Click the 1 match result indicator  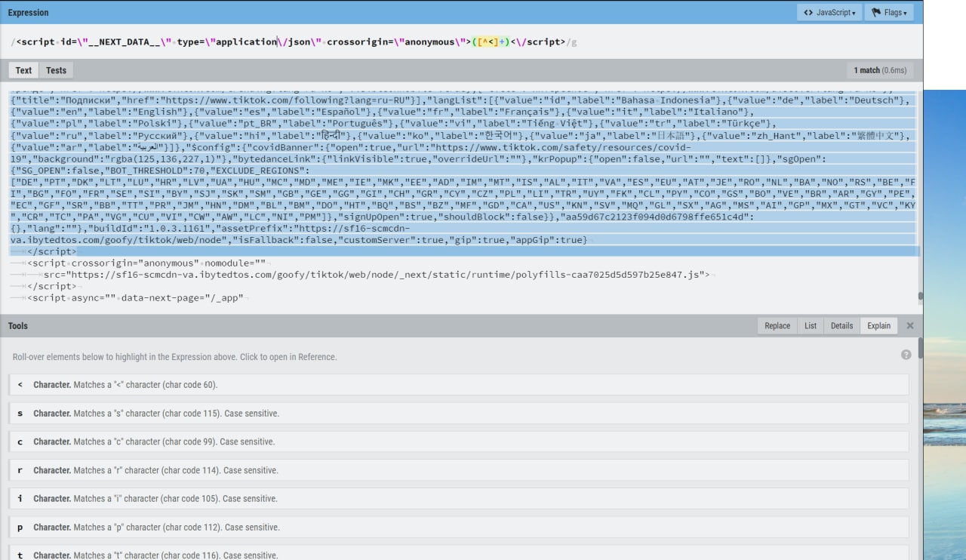pos(880,70)
